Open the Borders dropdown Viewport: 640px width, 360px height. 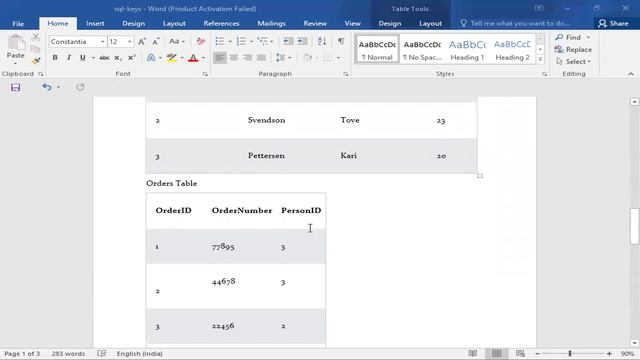tap(338, 58)
